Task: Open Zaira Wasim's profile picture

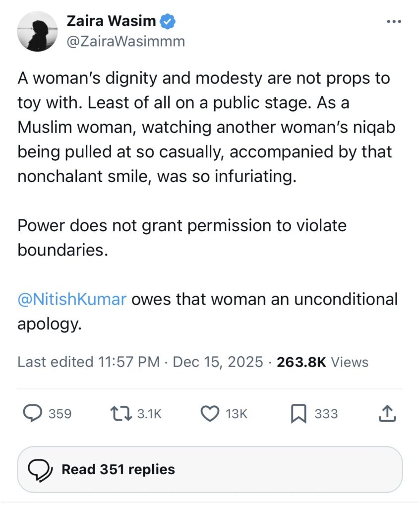Action: (x=38, y=31)
